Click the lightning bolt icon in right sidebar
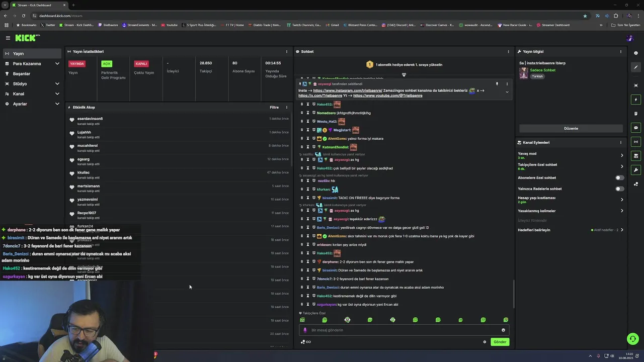Viewport: 644px width, 362px height. (x=636, y=100)
